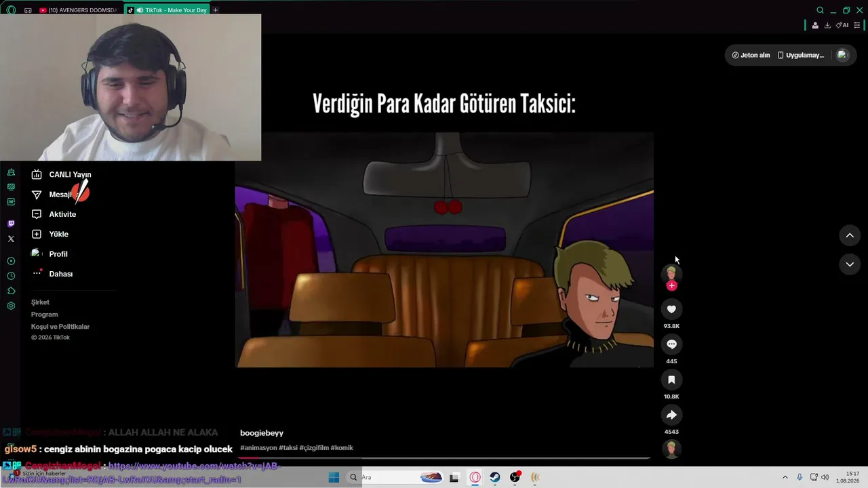The width and height of the screenshot is (868, 488).
Task: Select the TikTok - Make Your Day tab
Action: tap(167, 10)
